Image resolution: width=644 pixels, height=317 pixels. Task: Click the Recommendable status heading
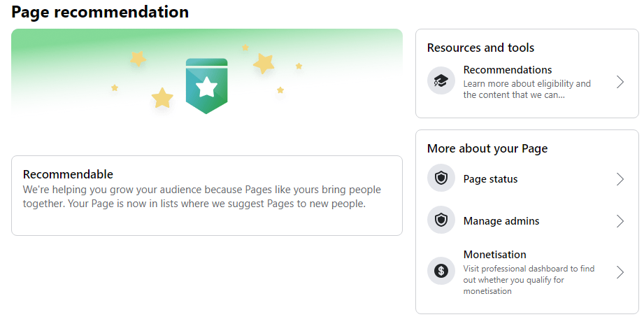69,174
